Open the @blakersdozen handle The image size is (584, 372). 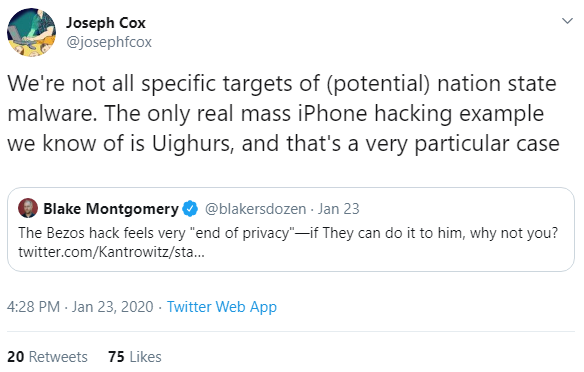point(256,209)
